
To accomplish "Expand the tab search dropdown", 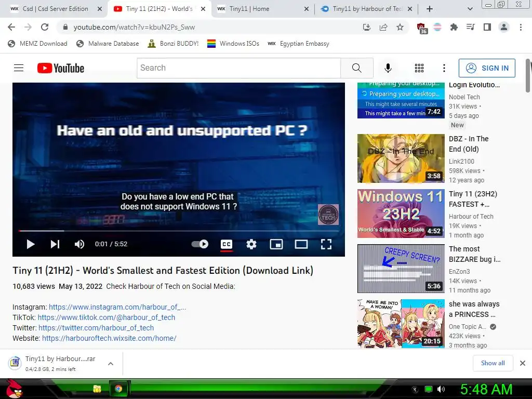I will (x=470, y=9).
